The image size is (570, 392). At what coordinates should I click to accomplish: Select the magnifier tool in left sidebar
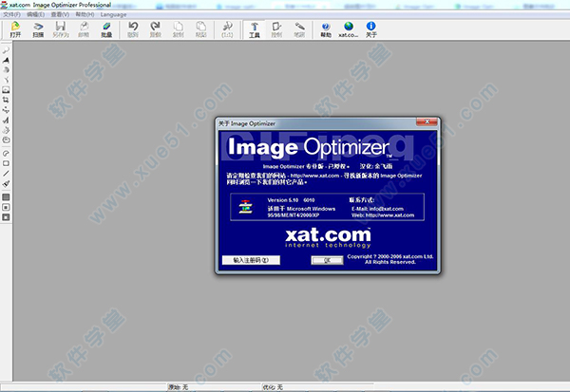point(6,50)
